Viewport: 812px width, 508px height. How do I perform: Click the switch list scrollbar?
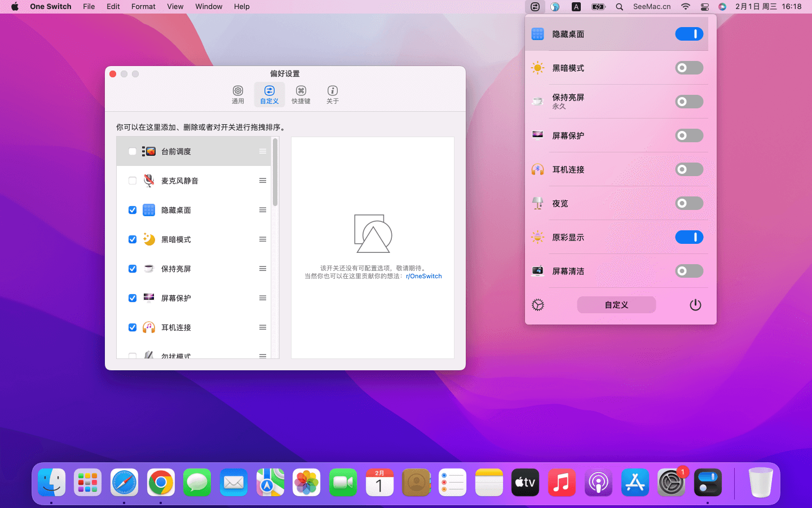click(275, 172)
